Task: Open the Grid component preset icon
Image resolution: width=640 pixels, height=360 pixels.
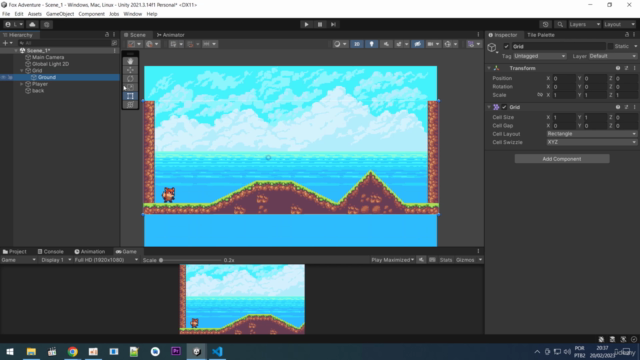Action: (x=626, y=107)
